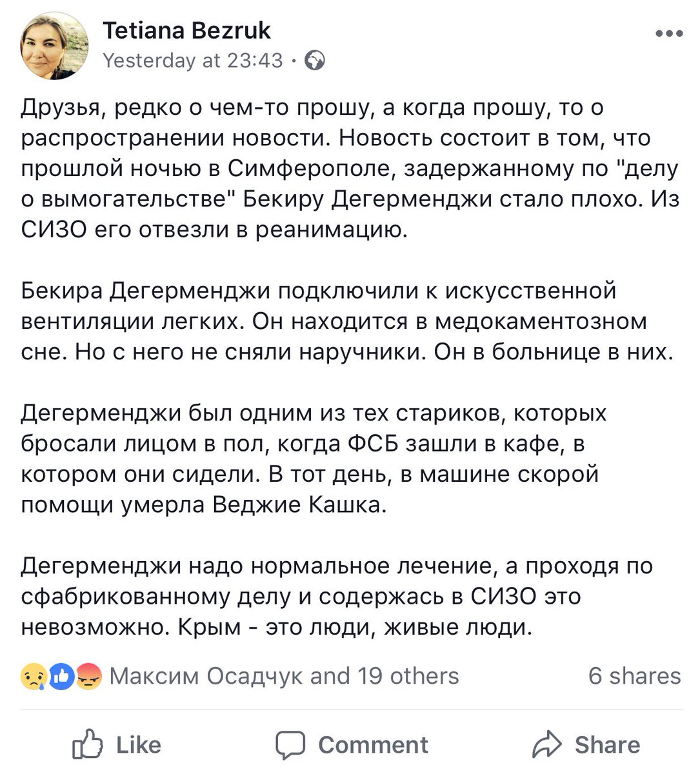Click the sad crying reaction emoji
This screenshot has height=774, width=700.
pyautogui.click(x=33, y=676)
